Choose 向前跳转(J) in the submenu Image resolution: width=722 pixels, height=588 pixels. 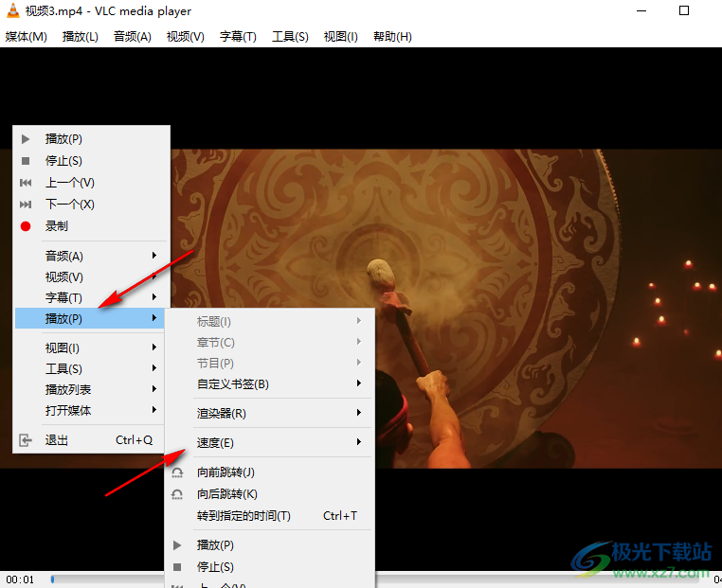(270, 472)
